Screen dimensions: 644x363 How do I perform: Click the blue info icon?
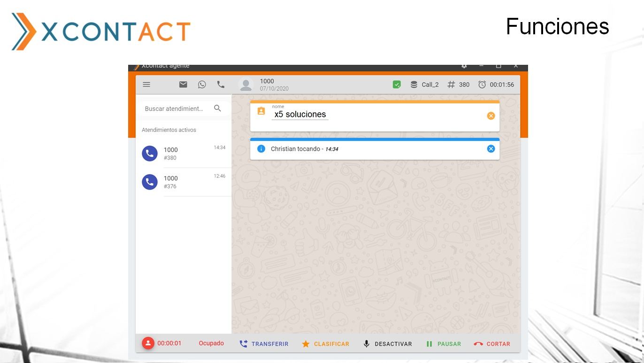coord(261,149)
